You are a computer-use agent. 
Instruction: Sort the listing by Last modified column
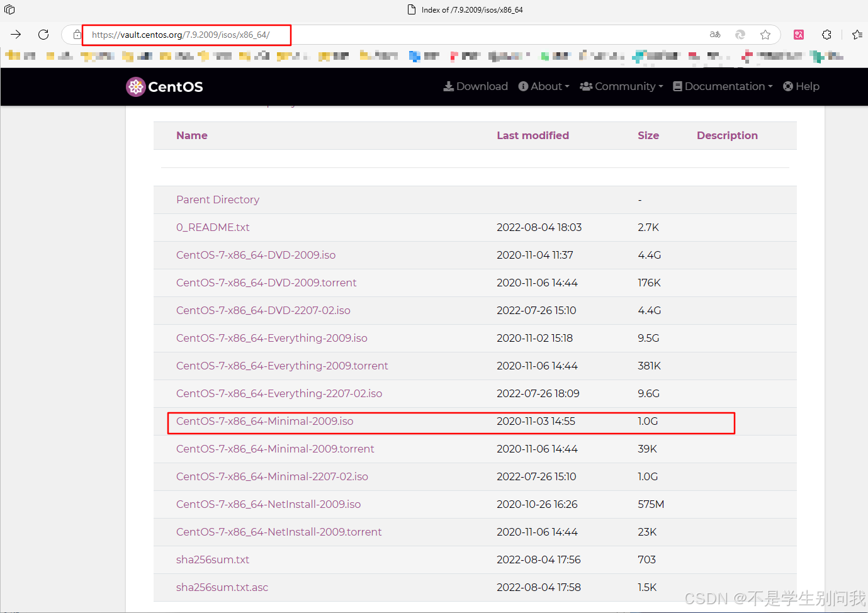coord(533,135)
